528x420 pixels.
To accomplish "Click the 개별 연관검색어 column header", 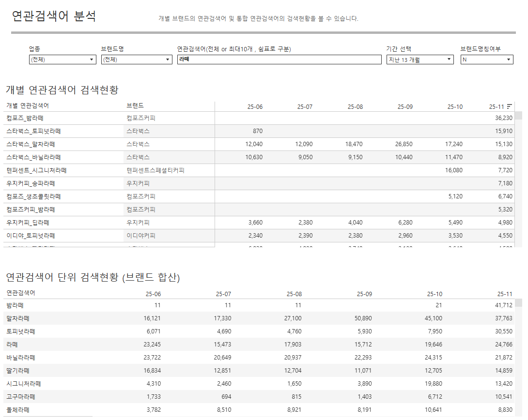I will [28, 105].
